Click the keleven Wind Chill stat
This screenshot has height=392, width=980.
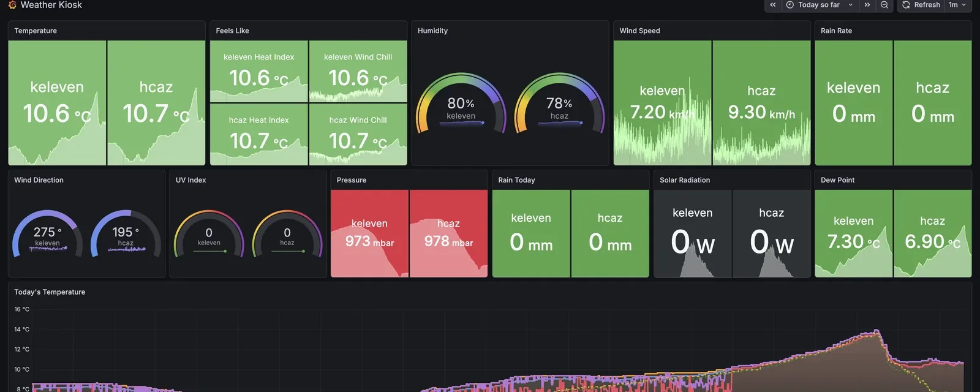(x=358, y=71)
